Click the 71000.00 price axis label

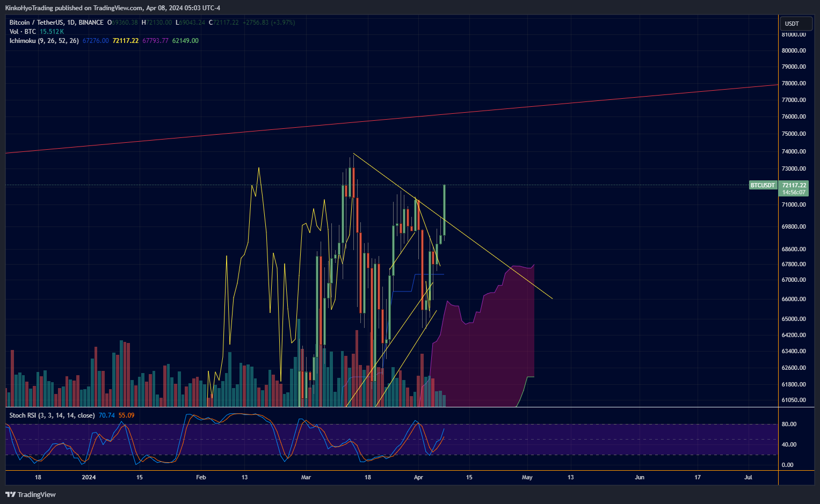tap(794, 204)
